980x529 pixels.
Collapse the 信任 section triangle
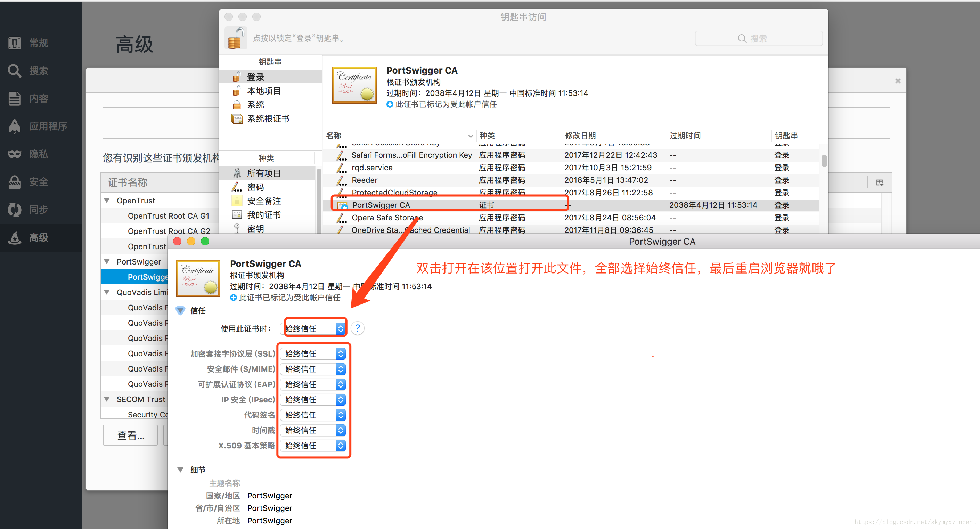pyautogui.click(x=180, y=310)
